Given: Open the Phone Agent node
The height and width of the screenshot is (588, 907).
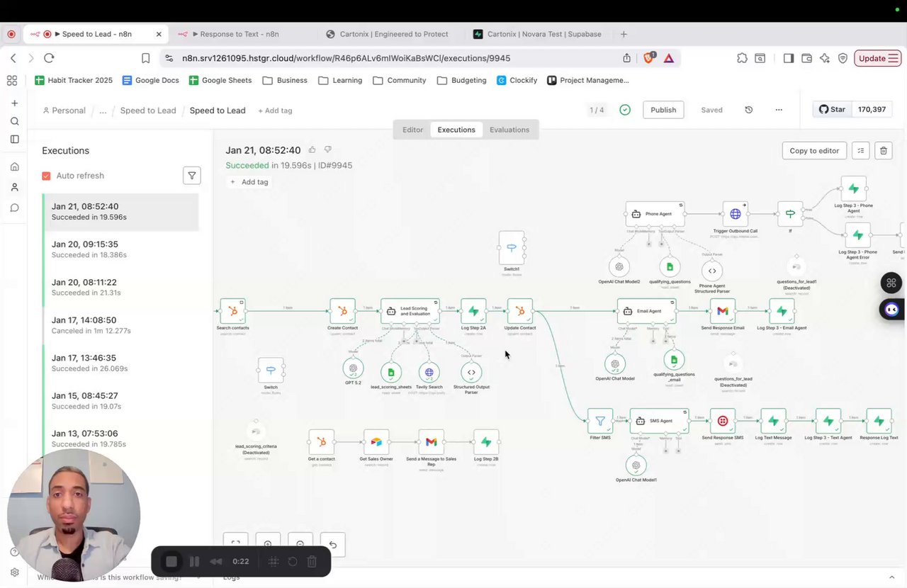Looking at the screenshot, I should tap(655, 213).
